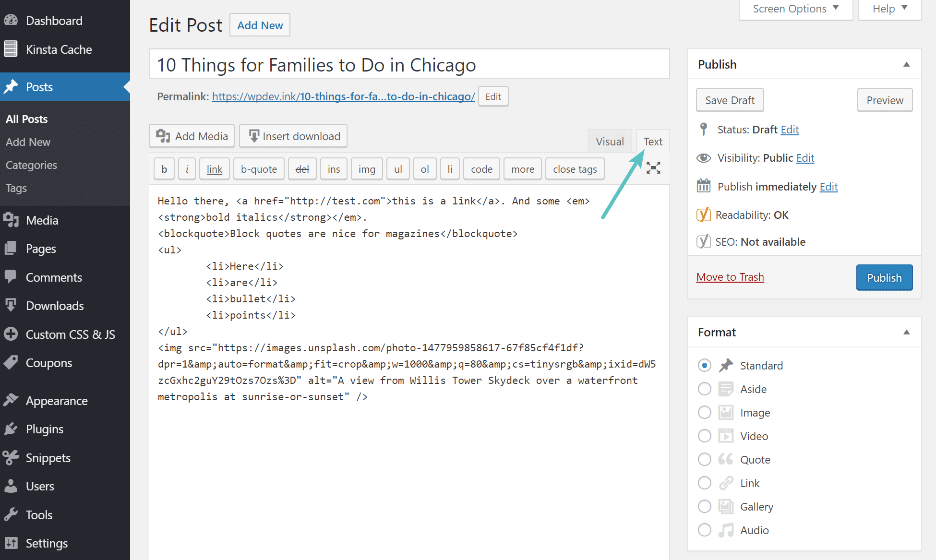Screen dimensions: 936x560
Task: Click the ordered list icon
Action: [x=423, y=168]
